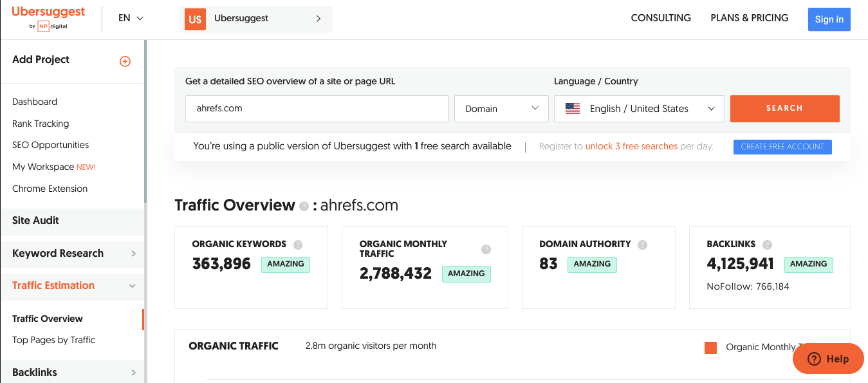Viewport: 868px width, 383px height.
Task: Click the sidebar vertical scrollbar
Action: pyautogui.click(x=145, y=122)
